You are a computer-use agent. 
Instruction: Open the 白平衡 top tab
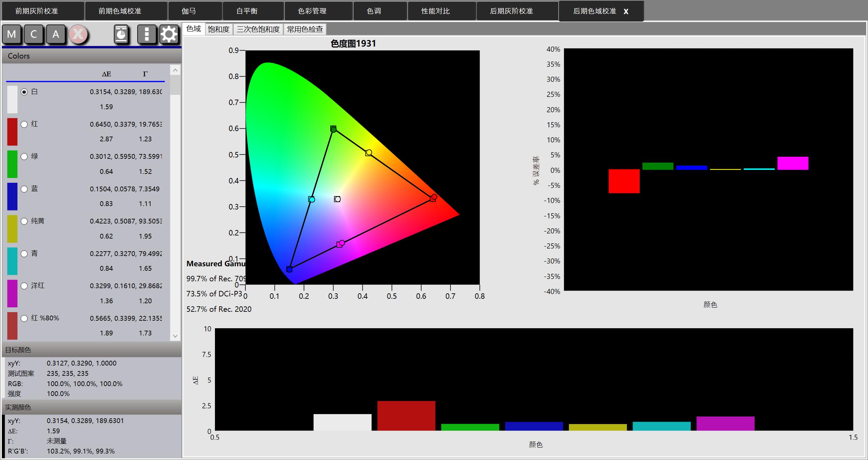point(246,11)
